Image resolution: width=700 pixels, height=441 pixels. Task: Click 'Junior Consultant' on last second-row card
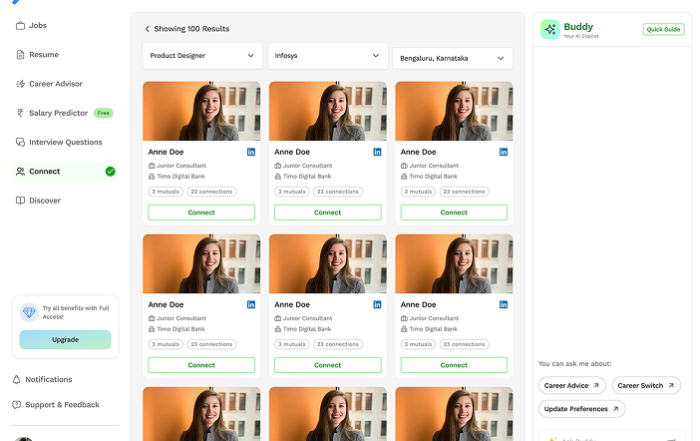pos(434,318)
